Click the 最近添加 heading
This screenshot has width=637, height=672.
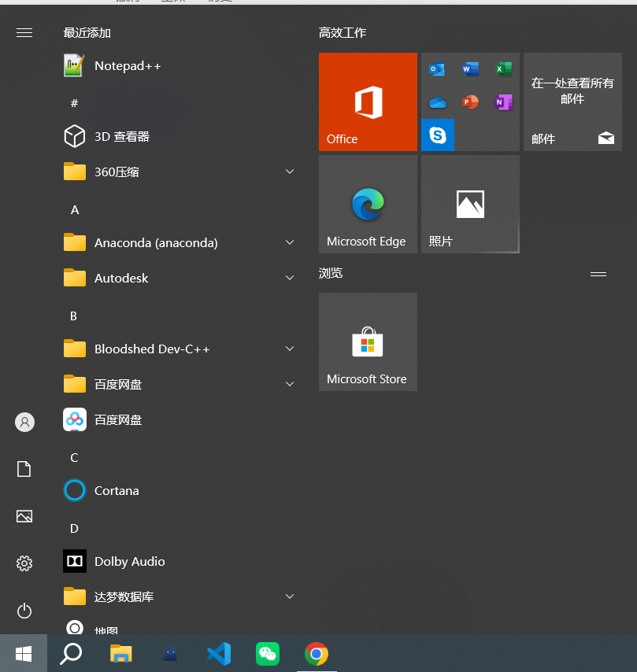[87, 32]
